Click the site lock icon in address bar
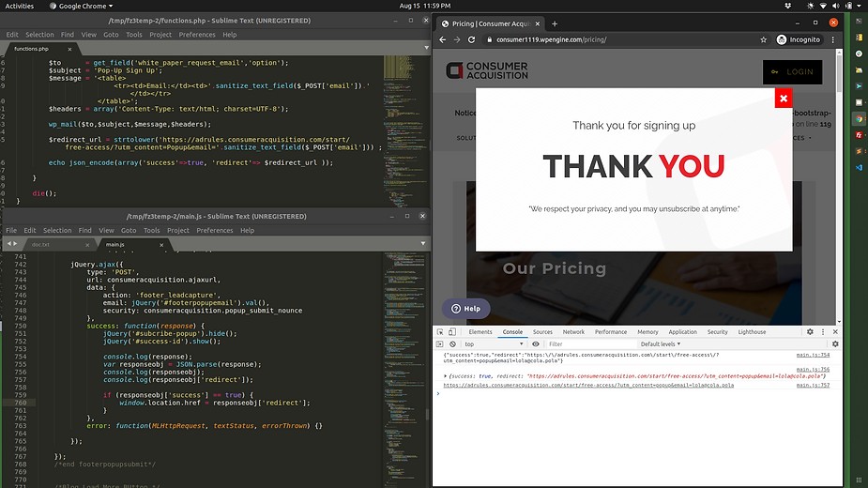Viewport: 868px width, 488px height. [489, 39]
